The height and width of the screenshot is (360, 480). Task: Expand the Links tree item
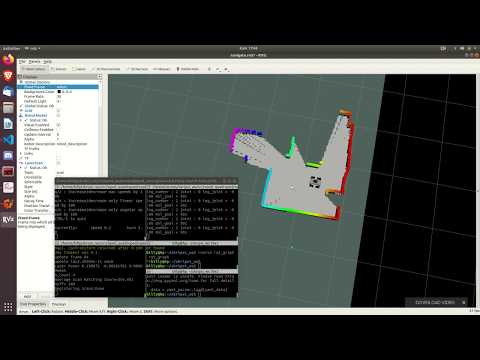tap(21, 153)
